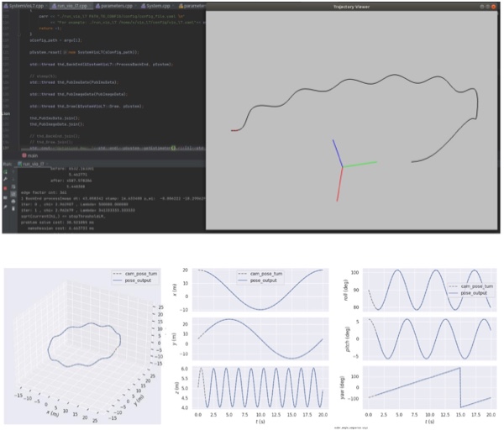Select the run_vio_l7.cpp editor tab
Viewport: 504px width, 430px height.
[x=71, y=6]
